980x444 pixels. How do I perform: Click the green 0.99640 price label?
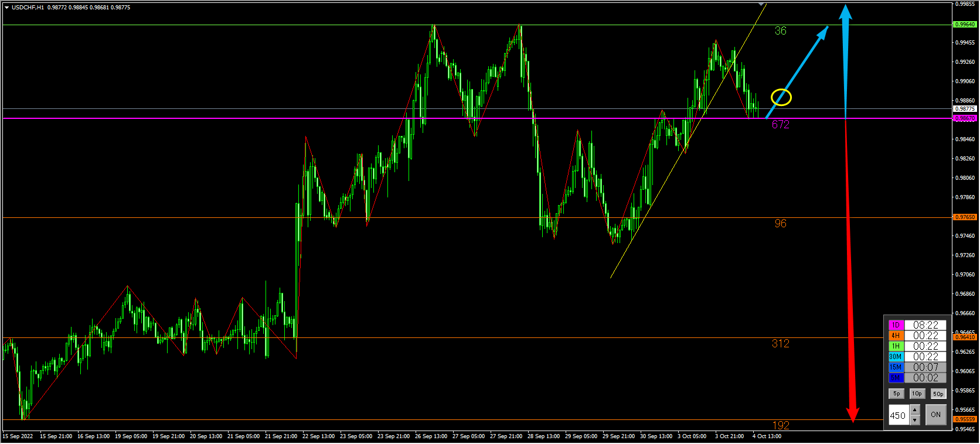[x=965, y=25]
